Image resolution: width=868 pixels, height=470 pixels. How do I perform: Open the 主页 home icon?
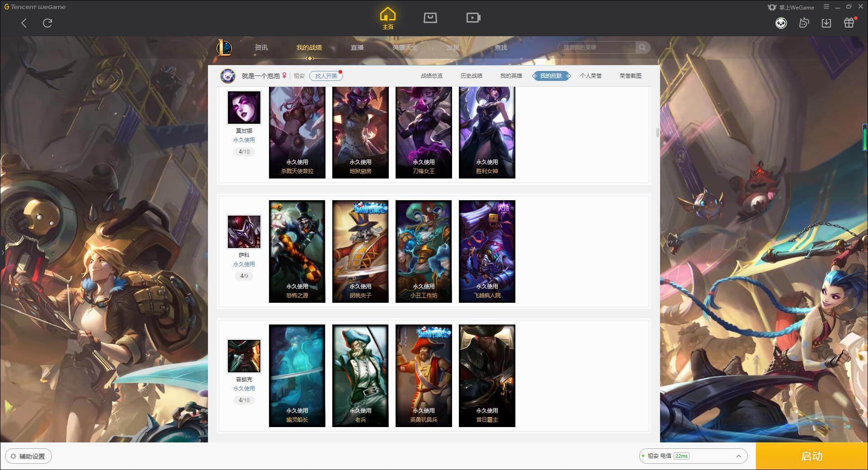(x=388, y=19)
